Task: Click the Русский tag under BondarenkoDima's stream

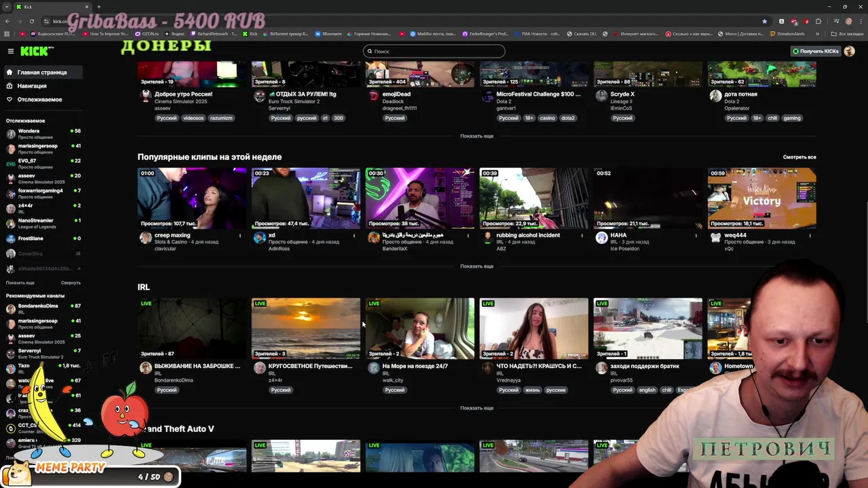Action: [x=167, y=390]
